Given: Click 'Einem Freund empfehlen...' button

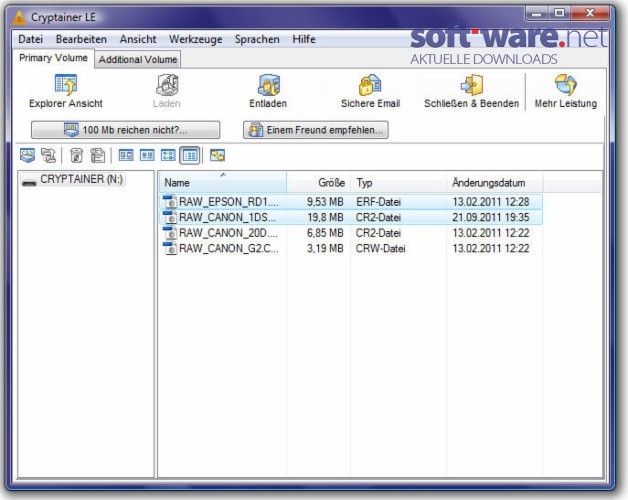Looking at the screenshot, I should 316,130.
